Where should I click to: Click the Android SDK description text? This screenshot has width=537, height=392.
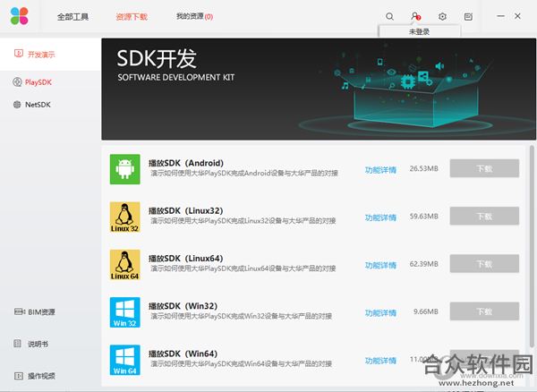(x=244, y=174)
